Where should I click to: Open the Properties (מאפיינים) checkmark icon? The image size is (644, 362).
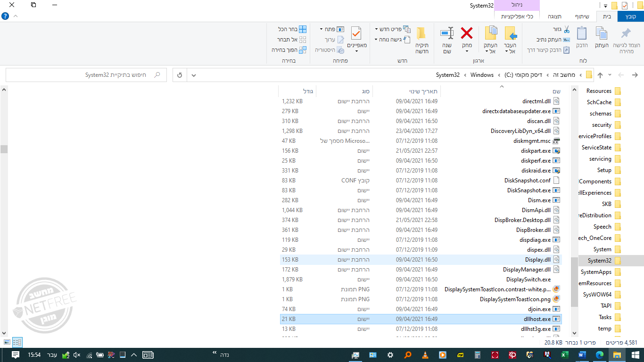(x=356, y=34)
